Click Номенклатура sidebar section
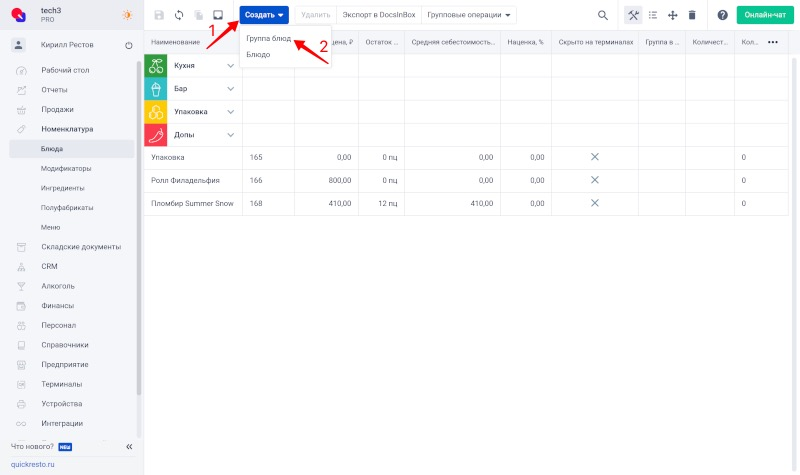 coord(67,129)
